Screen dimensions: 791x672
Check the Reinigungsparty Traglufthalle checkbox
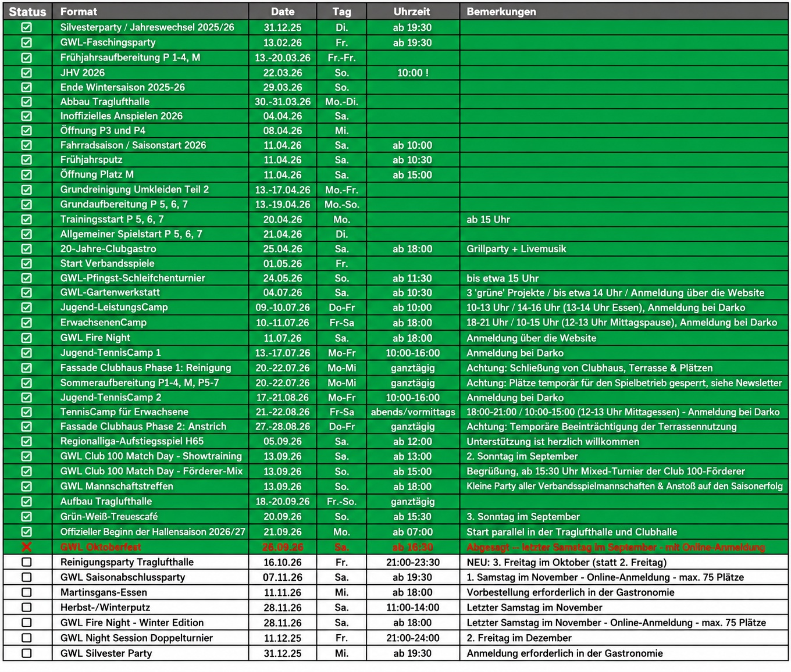click(27, 562)
